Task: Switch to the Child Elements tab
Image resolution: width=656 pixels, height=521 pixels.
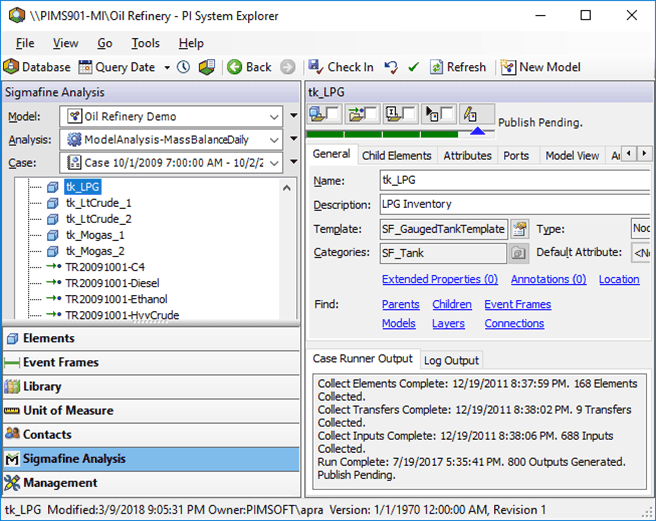Action: [396, 156]
